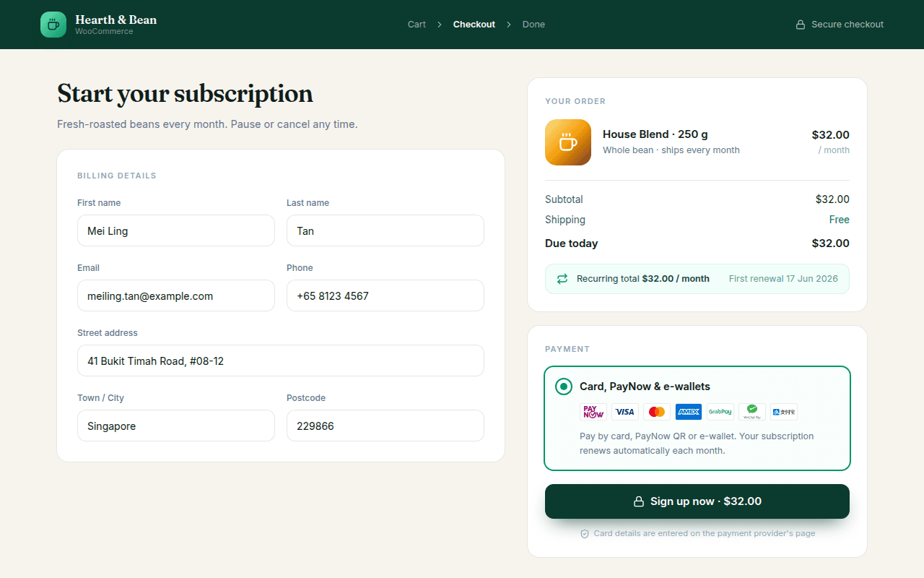Click the WeChat Pay logo
This screenshot has width=924, height=578.
(x=752, y=412)
